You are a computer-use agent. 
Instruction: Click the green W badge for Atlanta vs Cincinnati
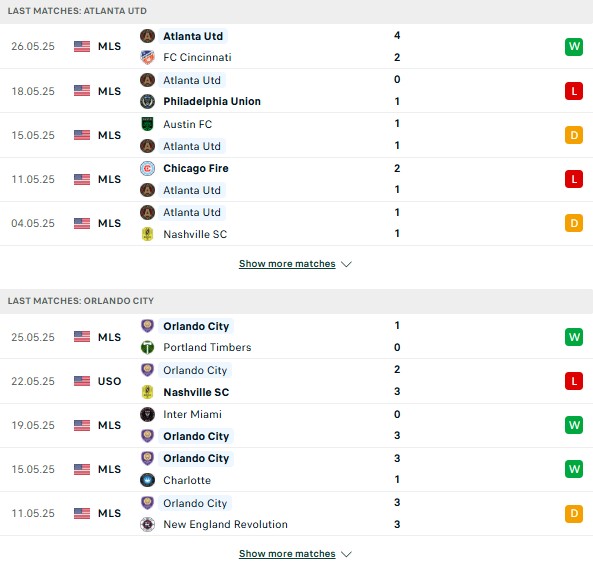[574, 47]
